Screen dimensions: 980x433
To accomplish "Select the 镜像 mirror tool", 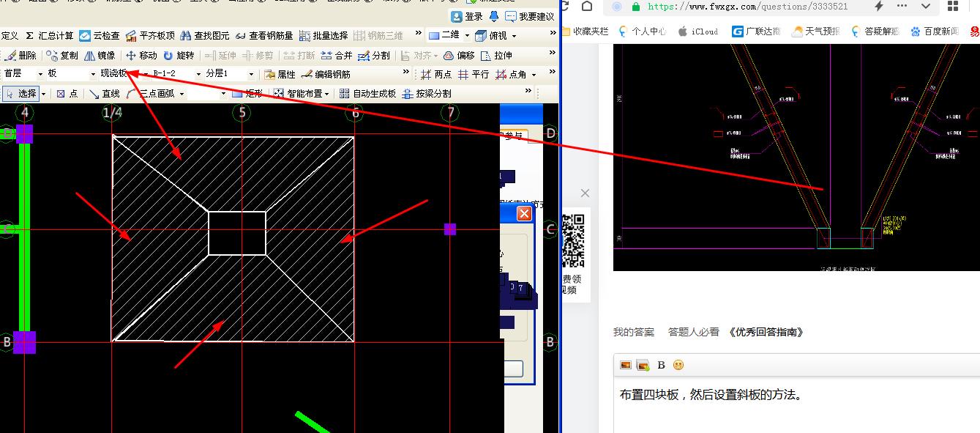I will click(100, 56).
